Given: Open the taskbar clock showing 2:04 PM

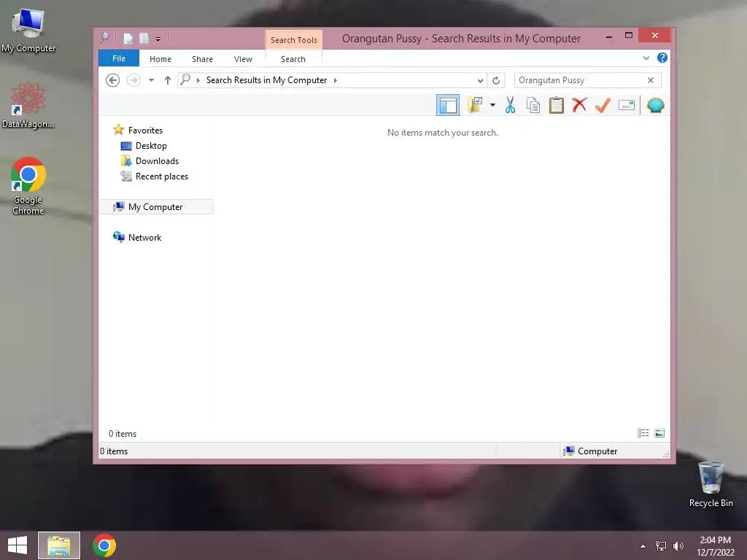Looking at the screenshot, I should 716,545.
